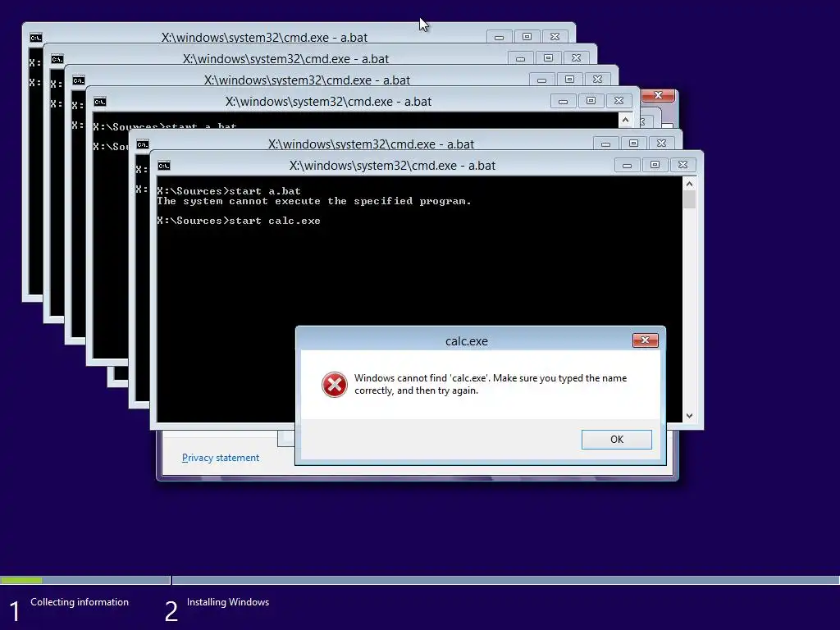Minimize the rearmost cmd.exe window
This screenshot has width=840, height=630.
(x=499, y=37)
